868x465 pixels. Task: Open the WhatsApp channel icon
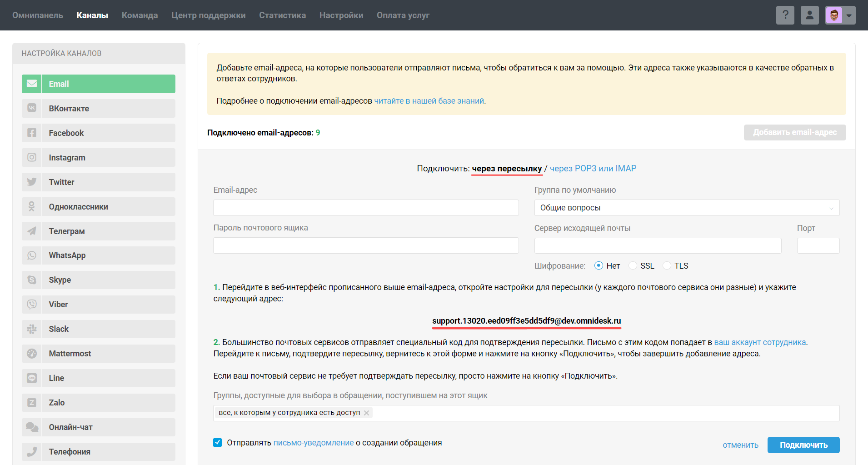pyautogui.click(x=32, y=255)
